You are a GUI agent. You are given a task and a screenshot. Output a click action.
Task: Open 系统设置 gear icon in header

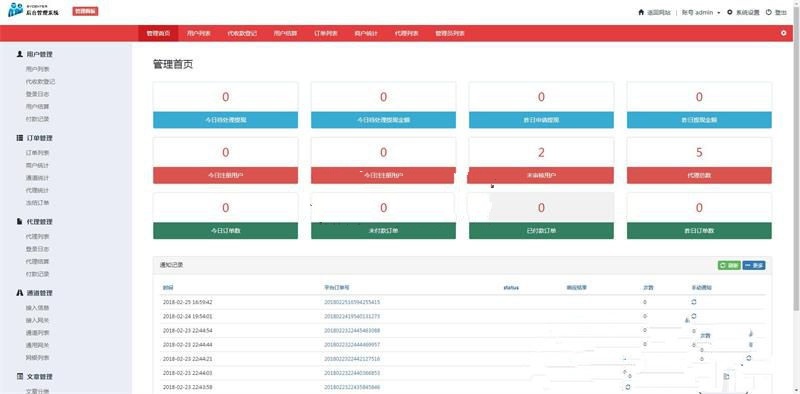point(730,12)
